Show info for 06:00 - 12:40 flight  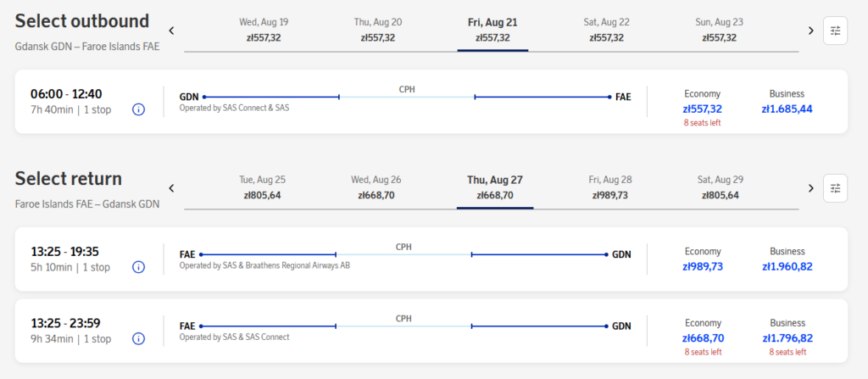pos(139,109)
